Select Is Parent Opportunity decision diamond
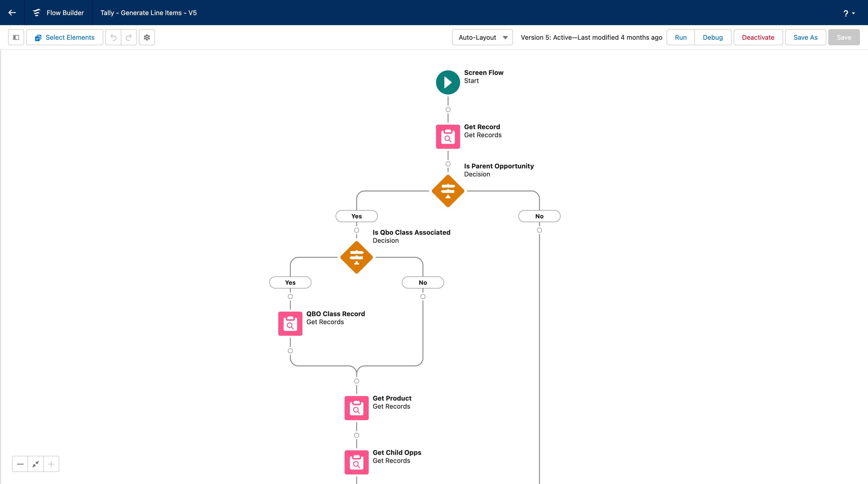Screen dimensions: 868x484 (x=448, y=191)
